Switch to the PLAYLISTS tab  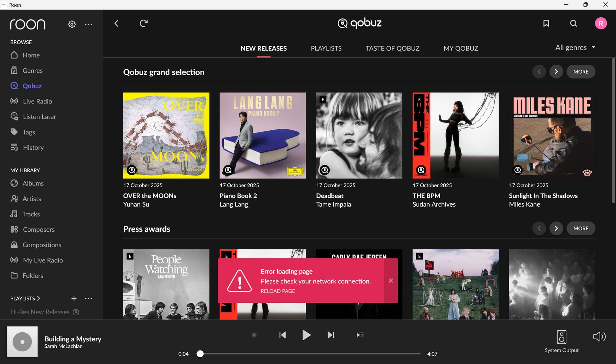tap(326, 48)
